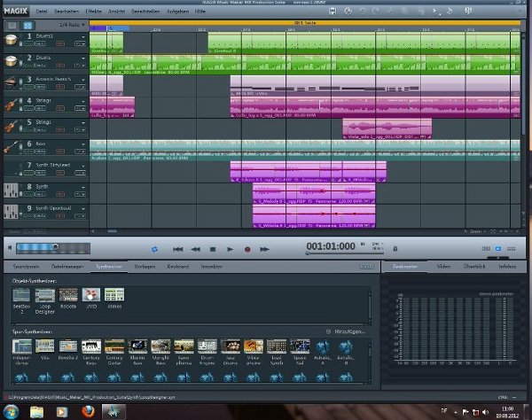This screenshot has height=420, width=532.
Task: Open the FX menu of track 2 Drums
Action: (x=80, y=65)
